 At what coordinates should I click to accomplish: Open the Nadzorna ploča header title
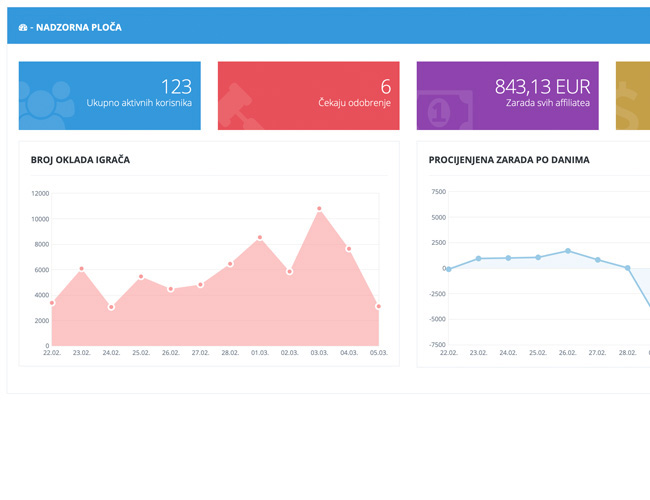(79, 27)
